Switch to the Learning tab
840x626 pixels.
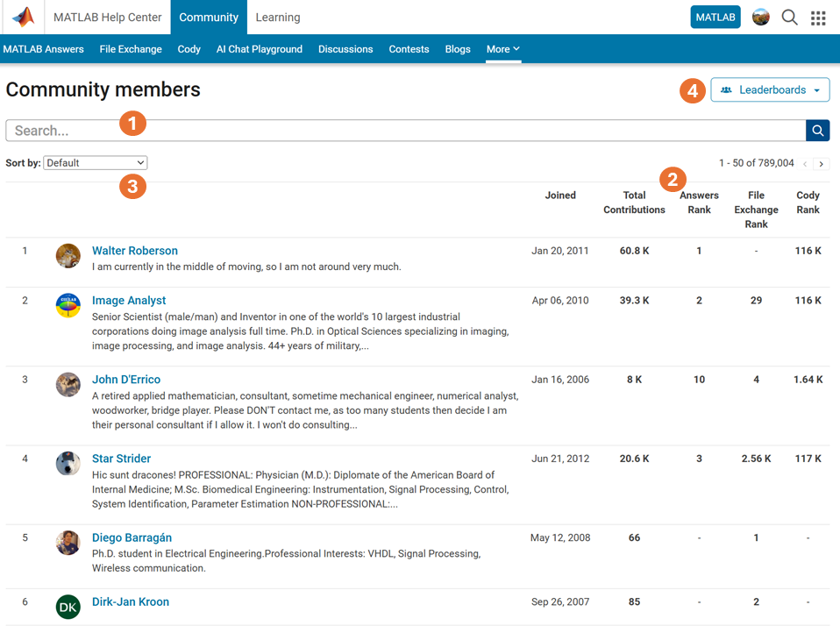[x=277, y=18]
